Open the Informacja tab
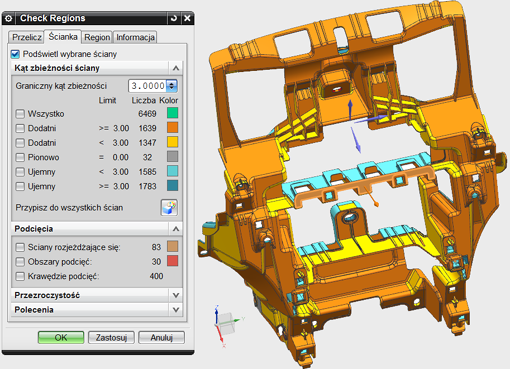 tap(135, 37)
